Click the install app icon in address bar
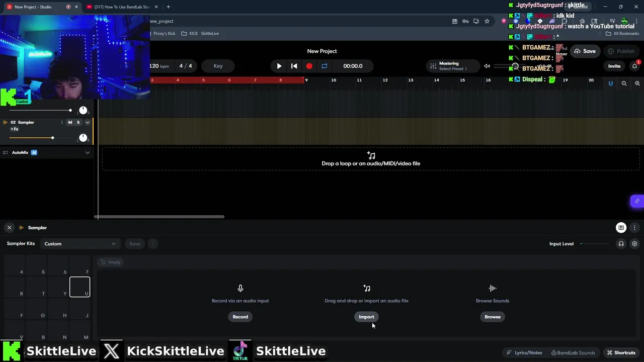The height and width of the screenshot is (362, 644). (x=476, y=21)
